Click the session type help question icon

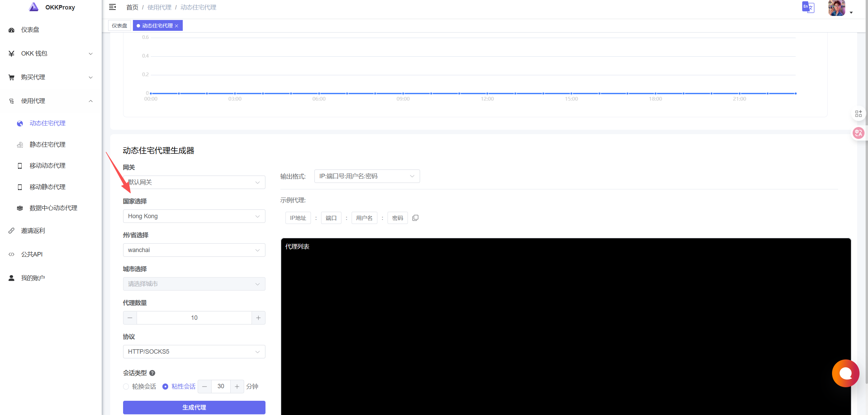[x=152, y=373]
